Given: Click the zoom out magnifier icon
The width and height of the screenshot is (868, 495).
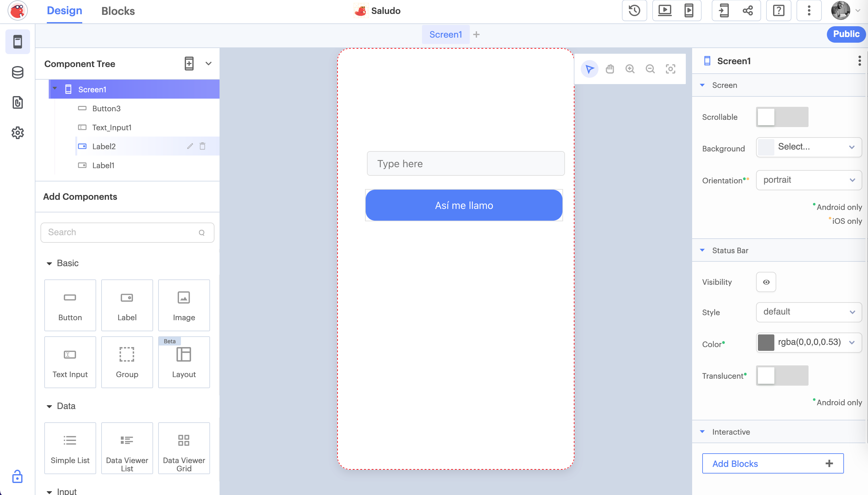Looking at the screenshot, I should 650,69.
